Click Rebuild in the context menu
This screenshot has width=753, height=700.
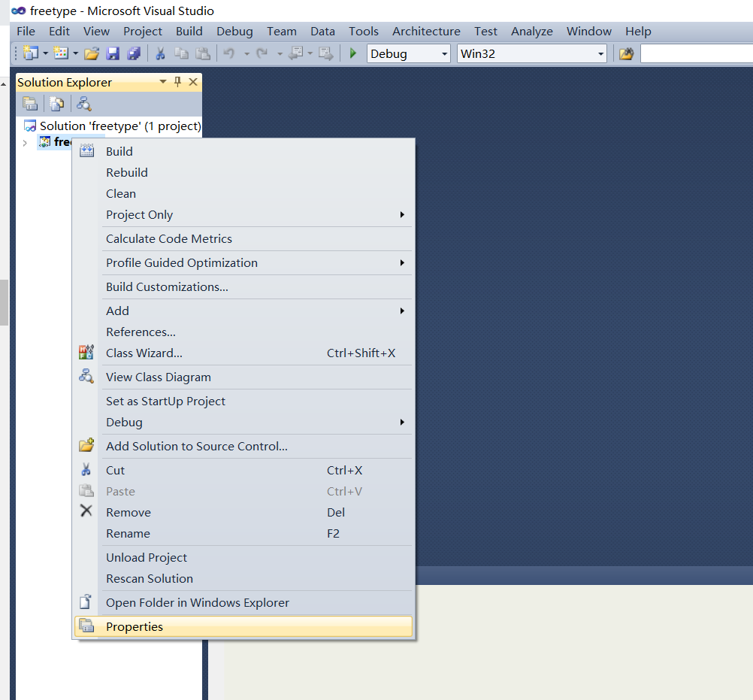pos(127,172)
